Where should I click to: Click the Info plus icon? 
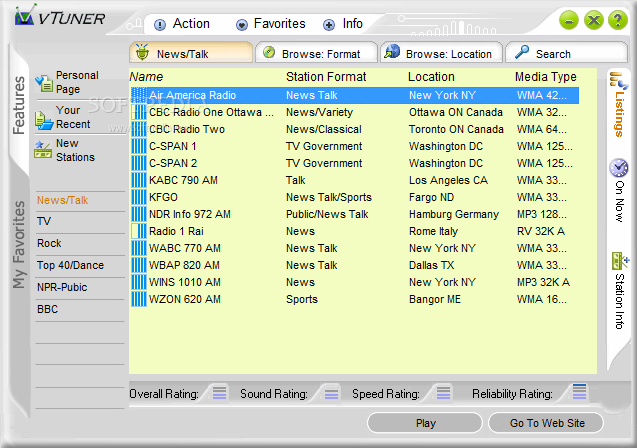point(329,25)
